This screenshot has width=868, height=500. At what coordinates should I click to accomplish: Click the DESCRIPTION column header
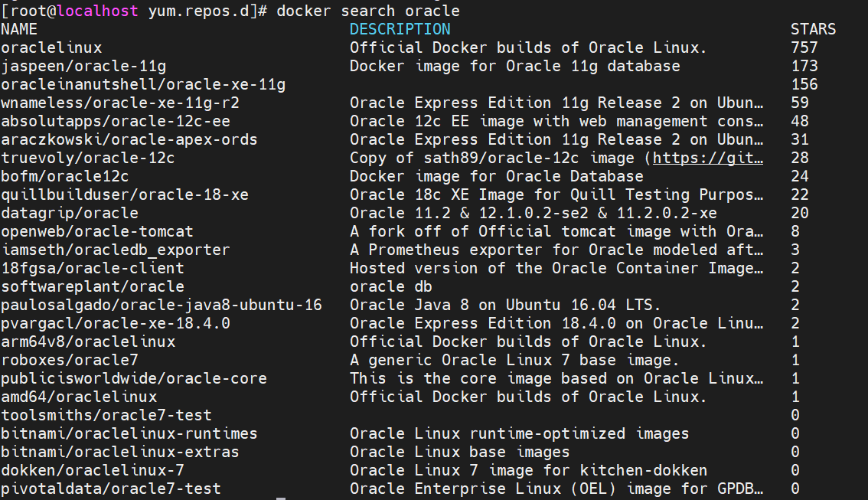pos(400,30)
